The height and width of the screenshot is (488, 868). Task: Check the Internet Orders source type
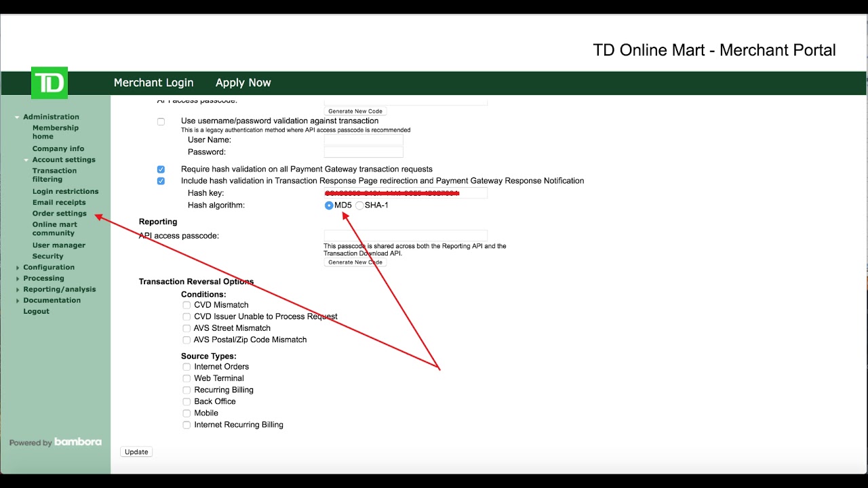click(186, 367)
